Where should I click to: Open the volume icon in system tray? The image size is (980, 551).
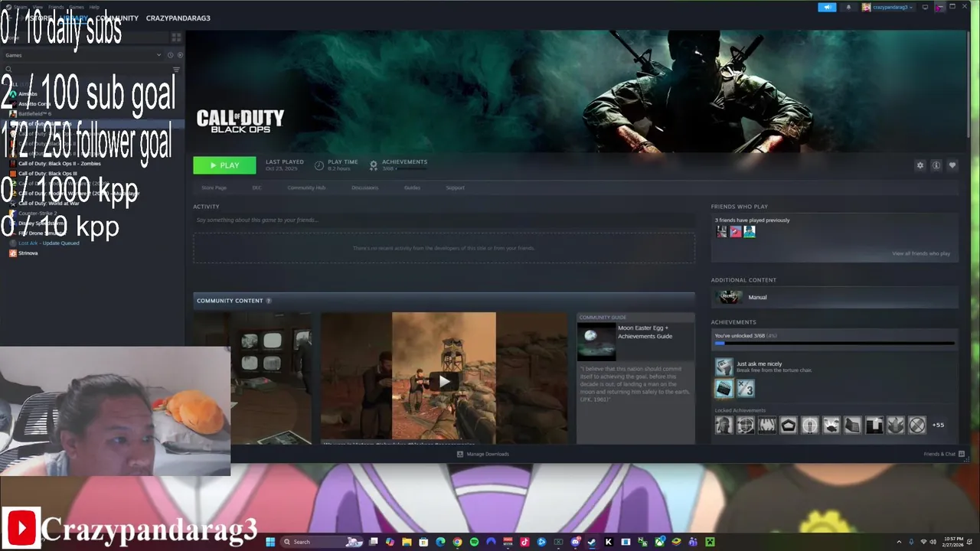[x=933, y=542]
